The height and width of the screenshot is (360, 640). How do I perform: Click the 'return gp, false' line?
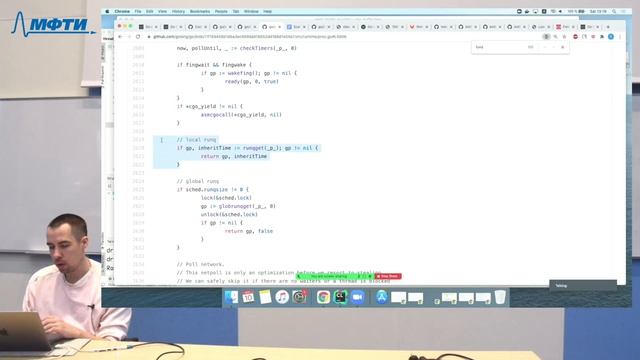[x=249, y=231]
